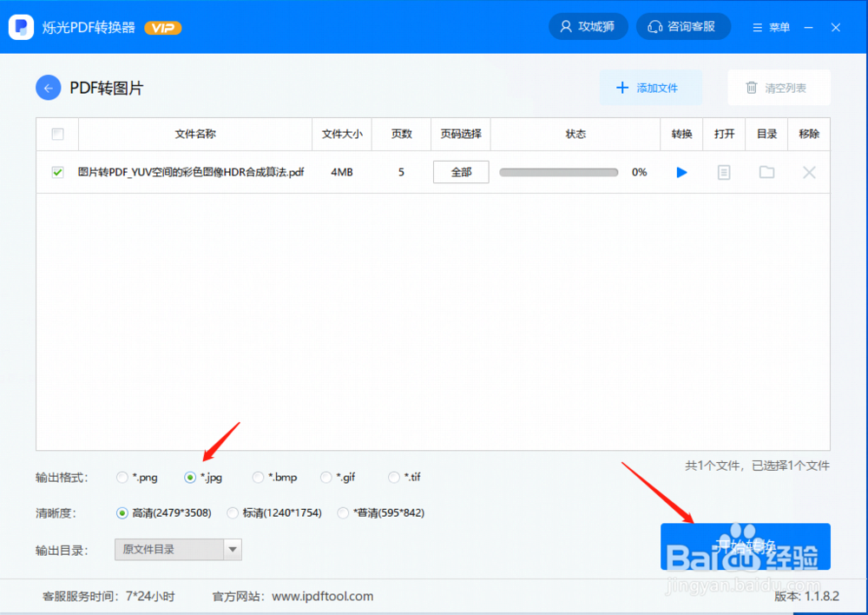Click the 0% conversion progress bar

558,172
